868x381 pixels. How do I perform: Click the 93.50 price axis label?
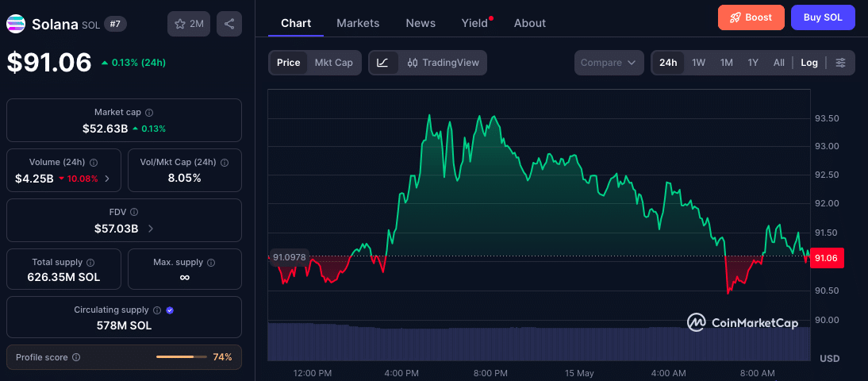827,118
